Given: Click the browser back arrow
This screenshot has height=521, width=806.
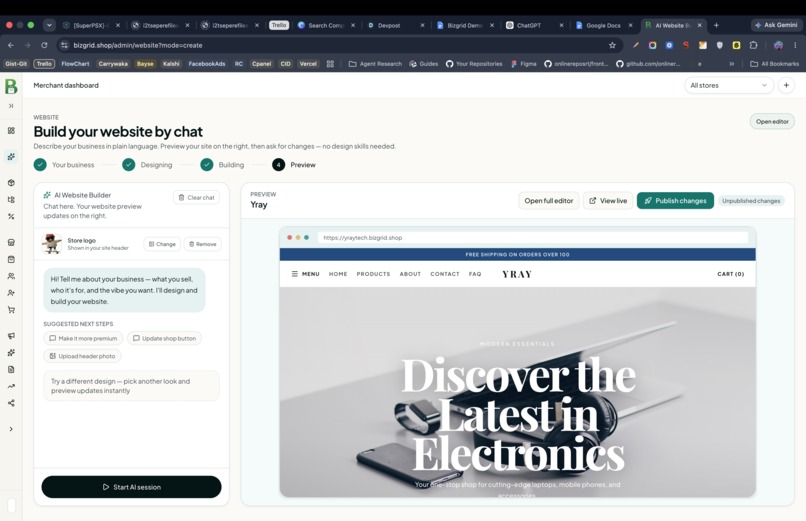Looking at the screenshot, I should [x=11, y=45].
